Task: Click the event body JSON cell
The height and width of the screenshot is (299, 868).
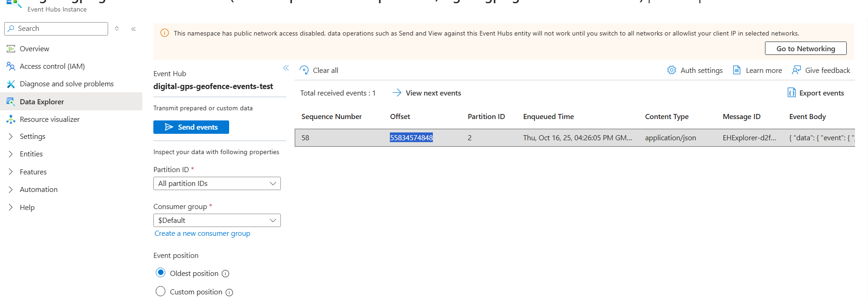Action: coord(822,138)
